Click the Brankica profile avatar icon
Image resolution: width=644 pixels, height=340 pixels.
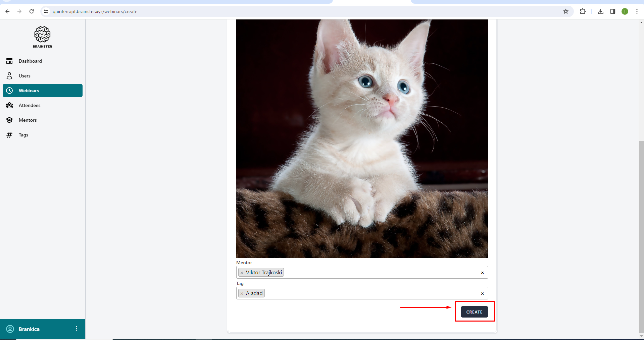coord(10,329)
